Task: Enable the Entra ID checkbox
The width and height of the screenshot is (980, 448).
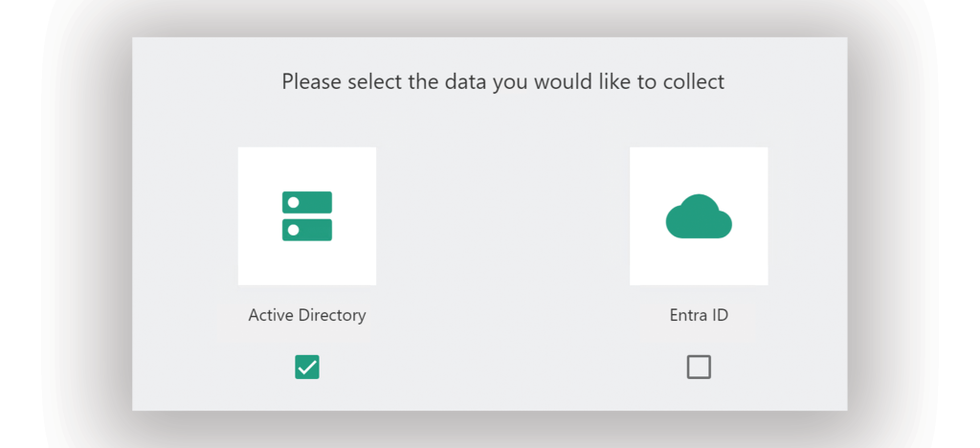Action: pyautogui.click(x=699, y=368)
